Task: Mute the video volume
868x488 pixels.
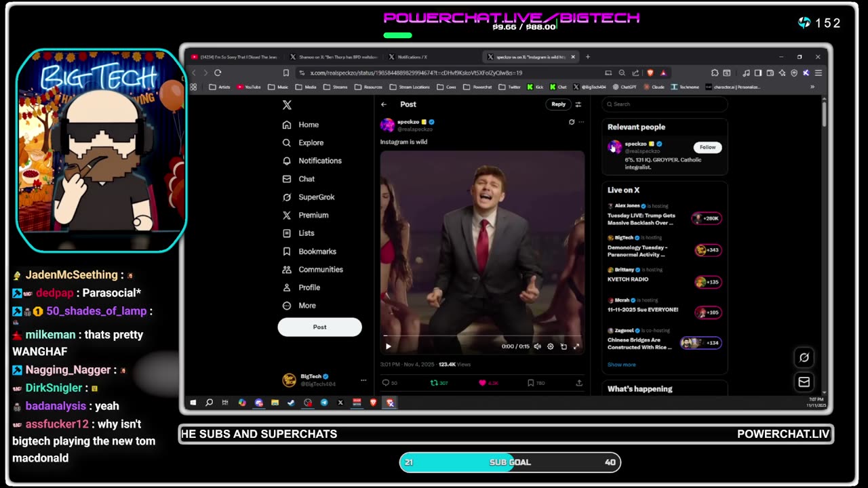Action: click(x=537, y=346)
